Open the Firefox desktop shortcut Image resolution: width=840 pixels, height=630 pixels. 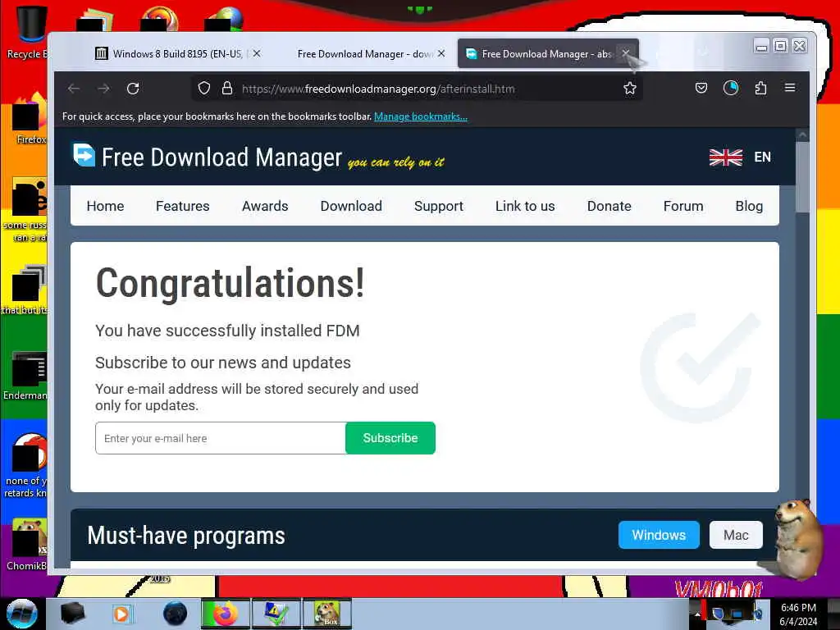[x=30, y=118]
